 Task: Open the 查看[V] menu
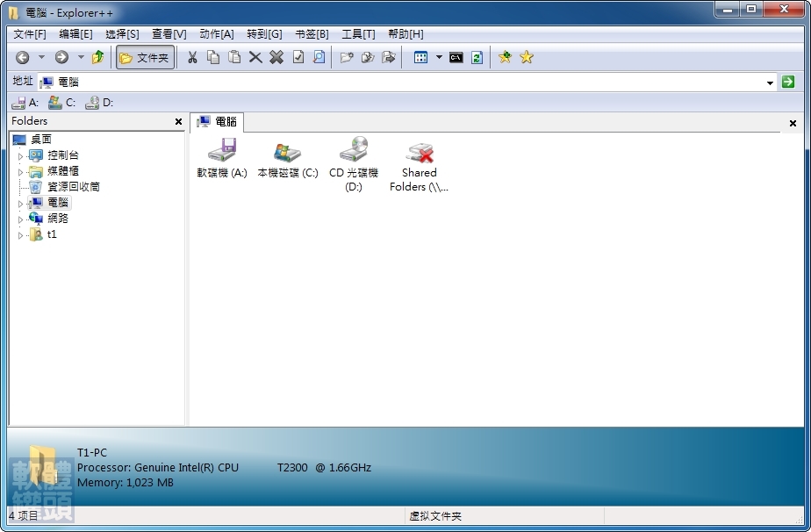pyautogui.click(x=169, y=34)
